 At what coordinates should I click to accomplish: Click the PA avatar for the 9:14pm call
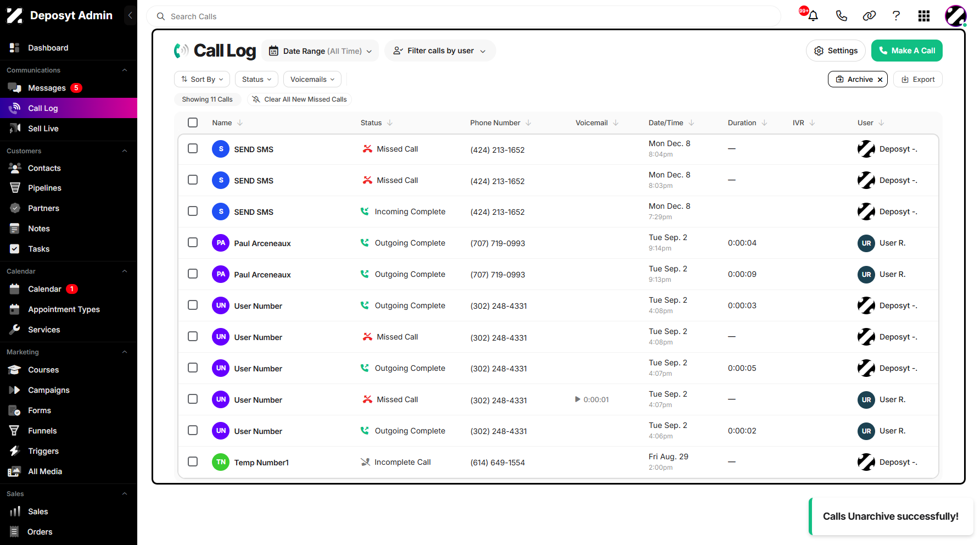pyautogui.click(x=221, y=243)
